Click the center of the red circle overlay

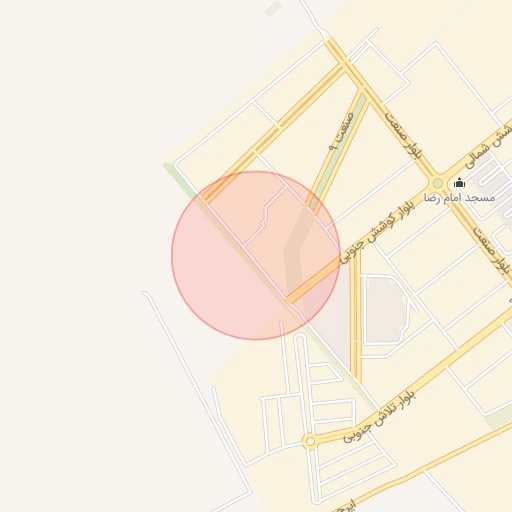(x=256, y=255)
